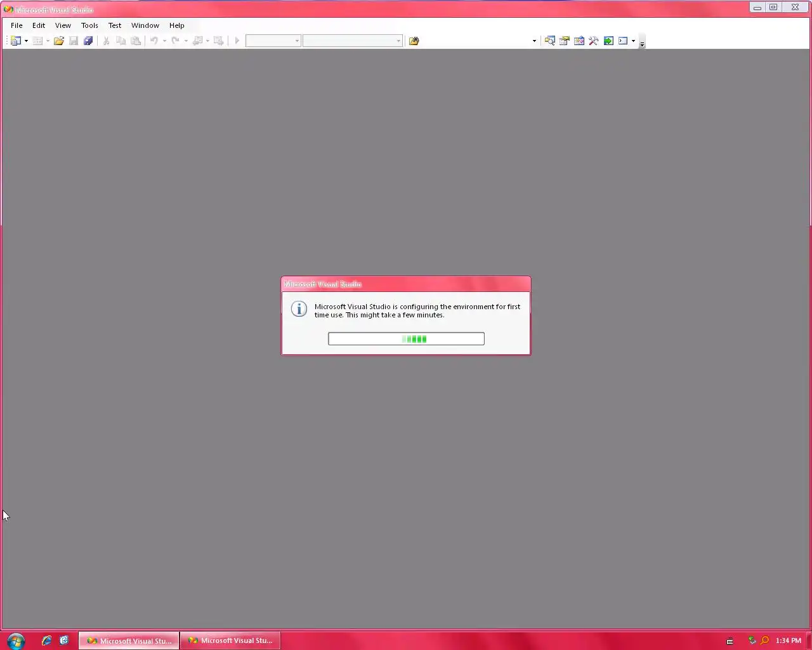The image size is (812, 650).
Task: Click the network tray icon
Action: (x=752, y=640)
